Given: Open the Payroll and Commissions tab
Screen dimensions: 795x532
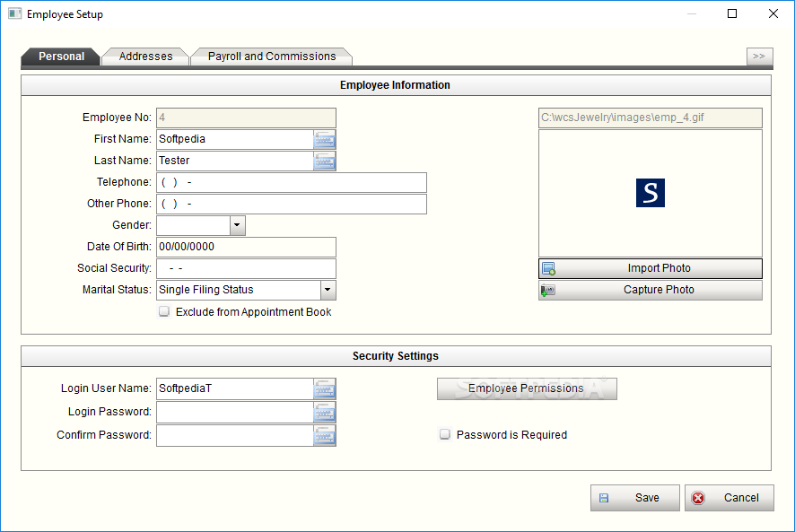Looking at the screenshot, I should 272,57.
